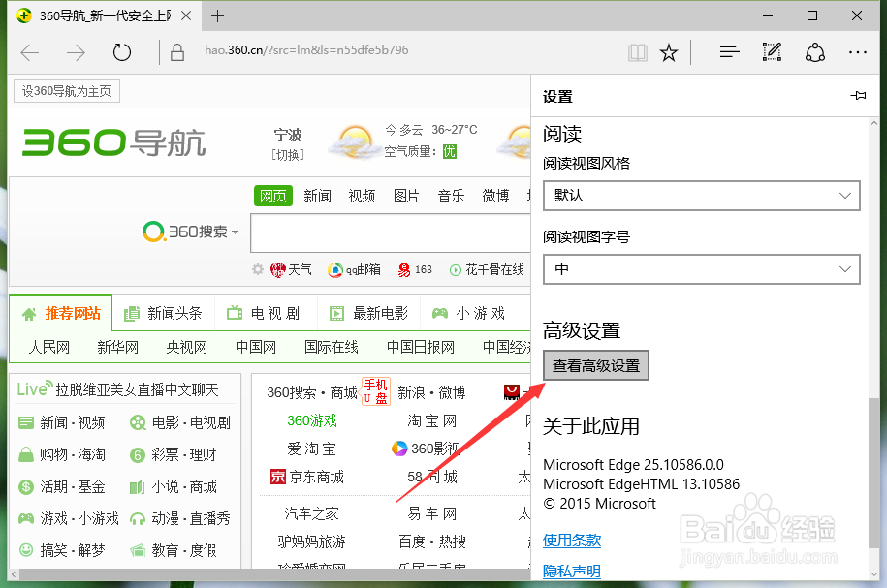887x588 pixels.
Task: Open the 阅读视图风格 dropdown
Action: 702,196
